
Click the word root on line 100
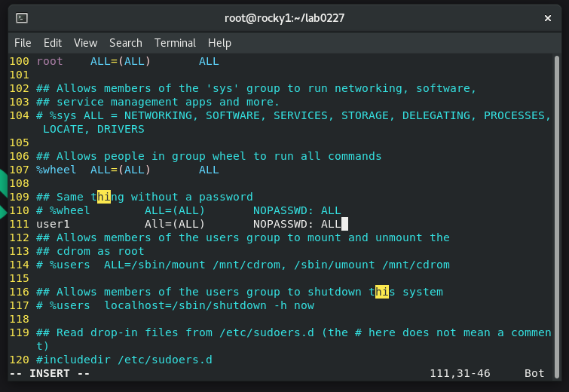tap(50, 61)
